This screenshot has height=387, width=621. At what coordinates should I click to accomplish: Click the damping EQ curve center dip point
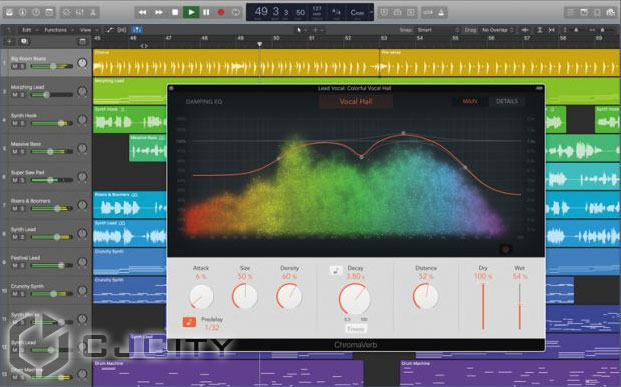coord(361,157)
